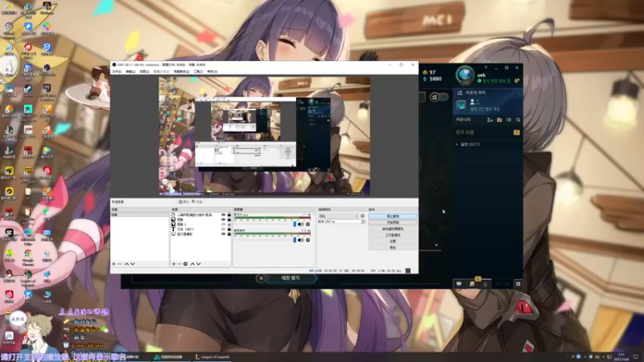Mute the upper audio mixer channel speaker
This screenshot has height=362, width=644.
(300, 224)
